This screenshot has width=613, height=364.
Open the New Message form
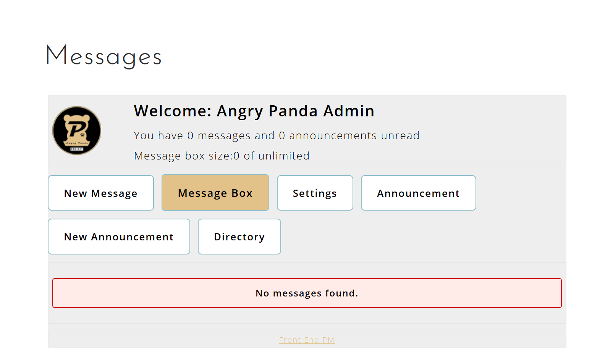(x=101, y=193)
